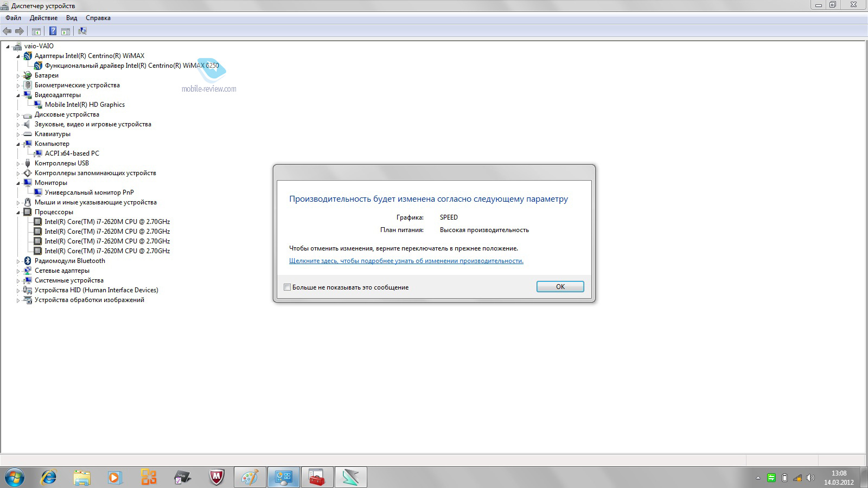Viewport: 868px width, 488px height.
Task: Toggle the show/hide action pane icon
Action: [66, 31]
